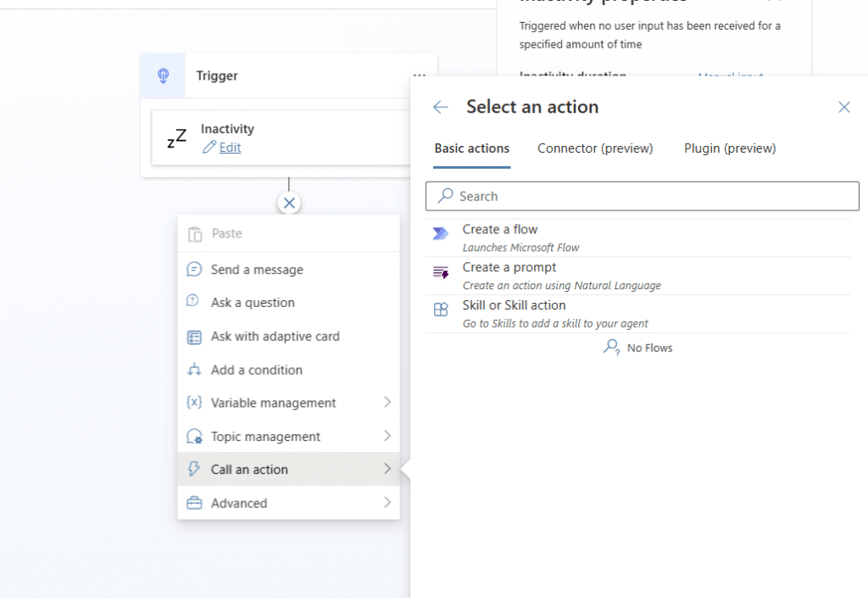Click the Inactivity zZ sleep icon
Image resolution: width=868 pixels, height=598 pixels.
tap(176, 138)
